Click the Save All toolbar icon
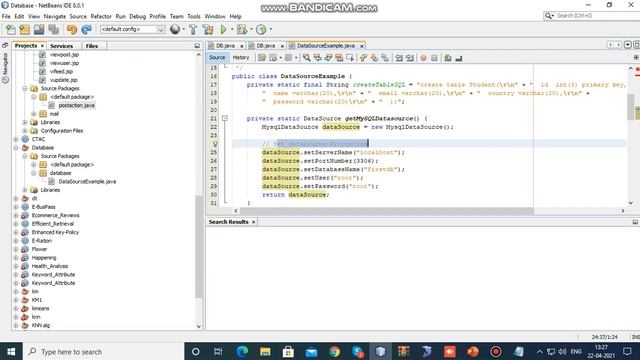The height and width of the screenshot is (360, 640). pos(53,29)
